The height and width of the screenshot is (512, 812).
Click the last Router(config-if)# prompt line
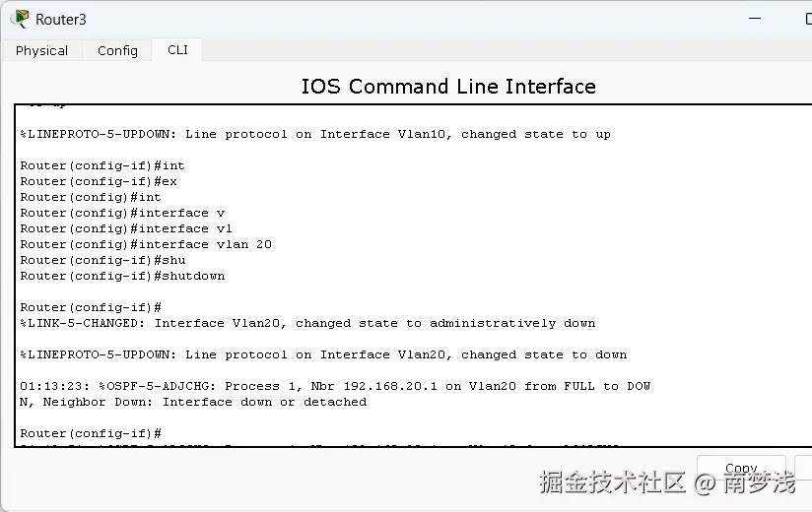click(x=91, y=433)
